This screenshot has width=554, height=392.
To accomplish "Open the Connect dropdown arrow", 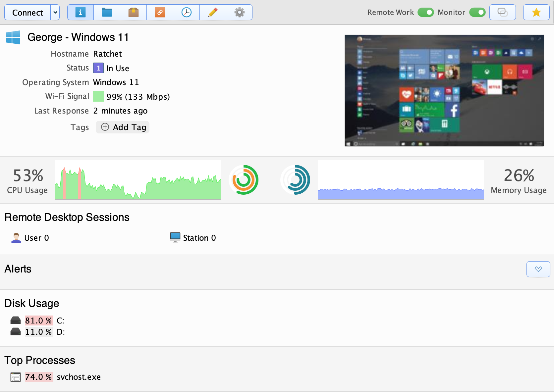I will [x=55, y=13].
